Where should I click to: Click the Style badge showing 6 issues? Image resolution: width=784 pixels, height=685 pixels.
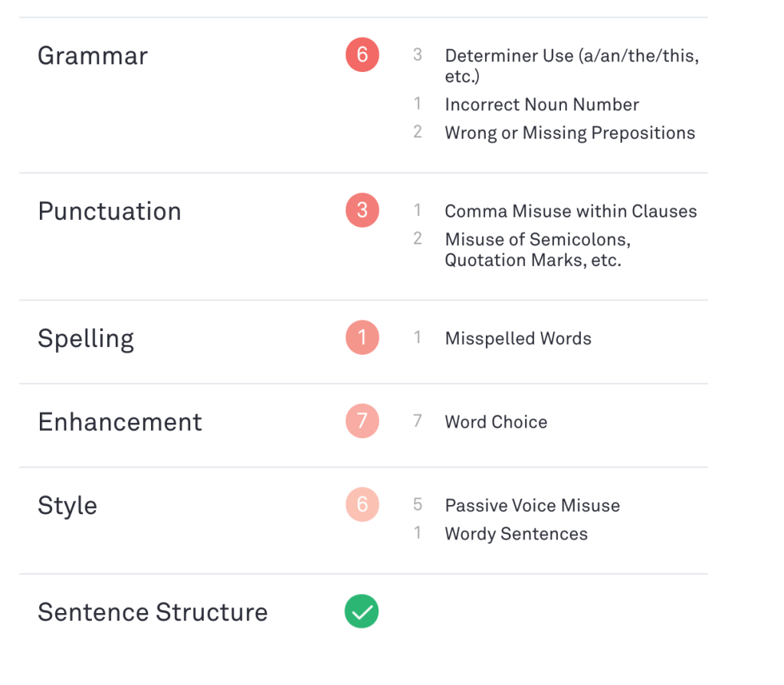pos(362,506)
